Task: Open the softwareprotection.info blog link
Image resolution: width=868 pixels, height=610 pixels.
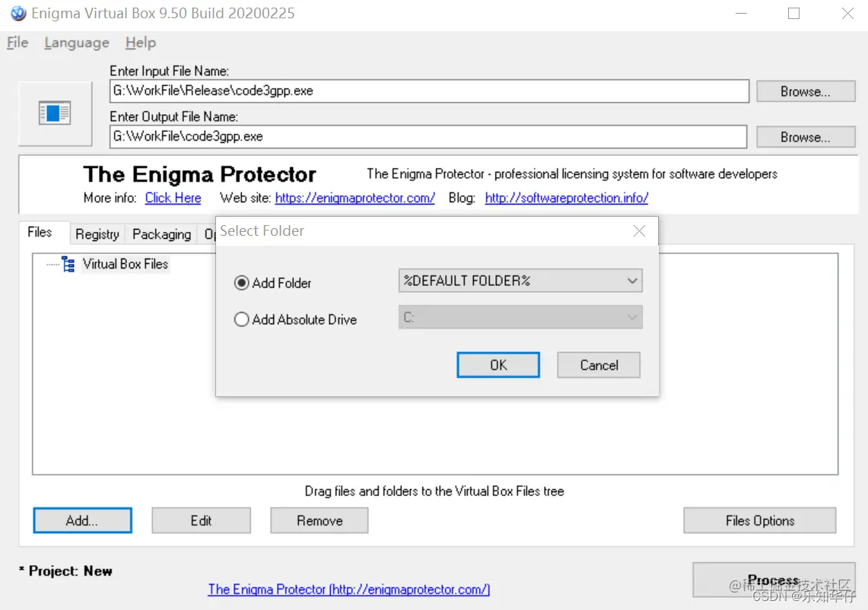Action: pos(566,198)
